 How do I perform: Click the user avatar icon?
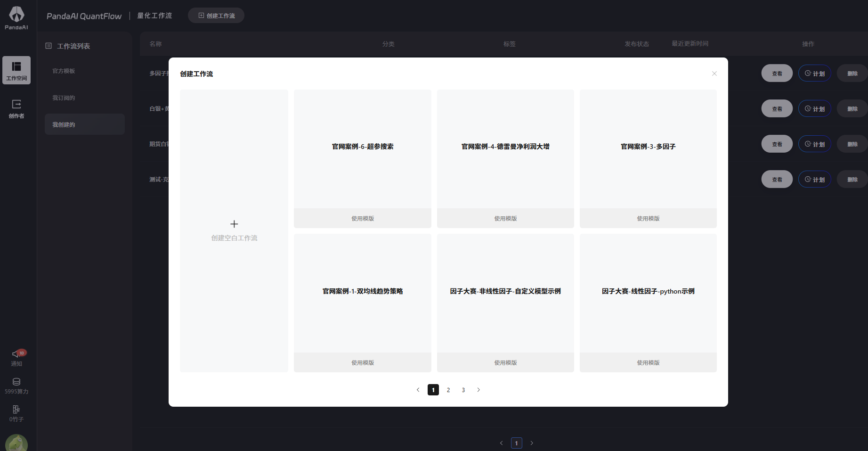(16, 443)
